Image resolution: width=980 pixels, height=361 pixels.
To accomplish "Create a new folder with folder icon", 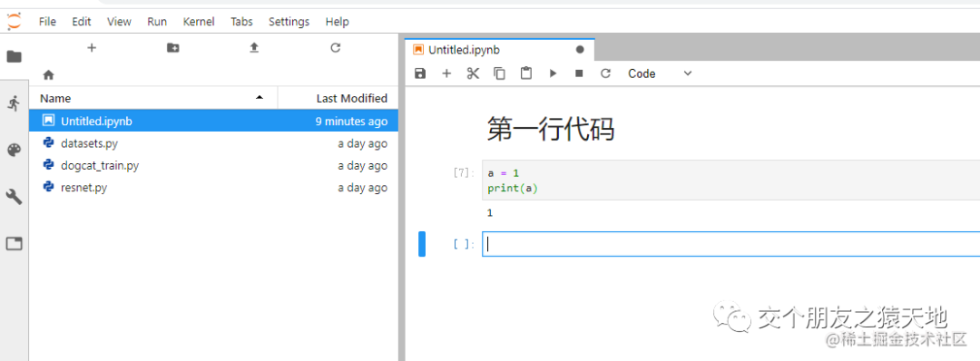I will pos(173,47).
